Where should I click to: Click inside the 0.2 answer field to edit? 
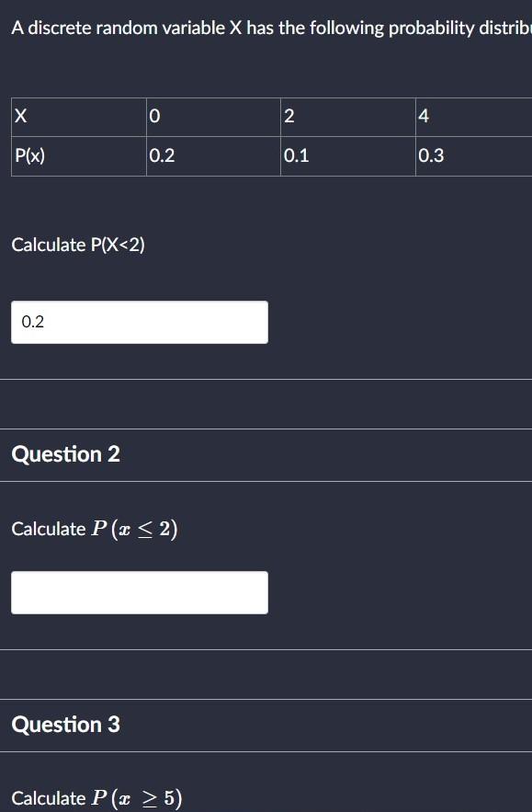click(x=139, y=322)
